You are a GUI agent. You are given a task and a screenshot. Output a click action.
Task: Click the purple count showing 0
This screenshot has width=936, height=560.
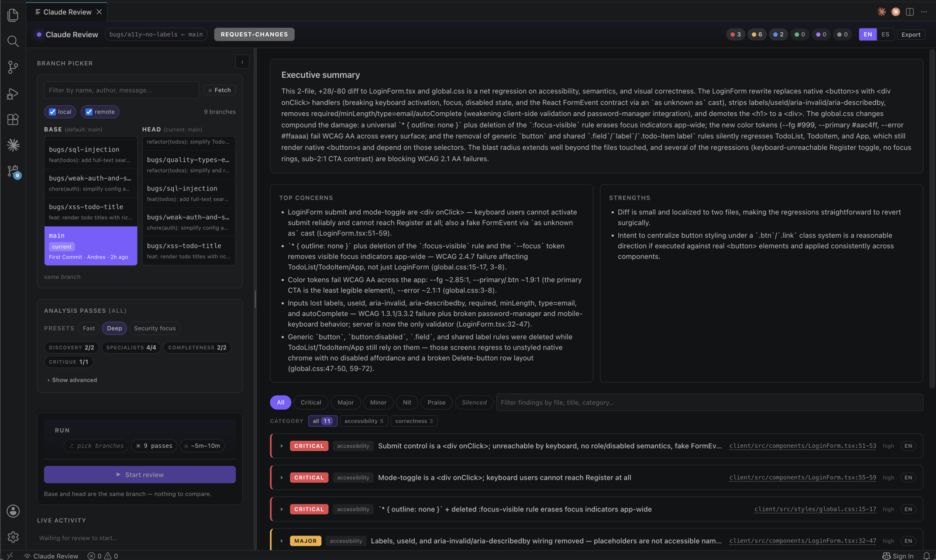click(x=821, y=34)
